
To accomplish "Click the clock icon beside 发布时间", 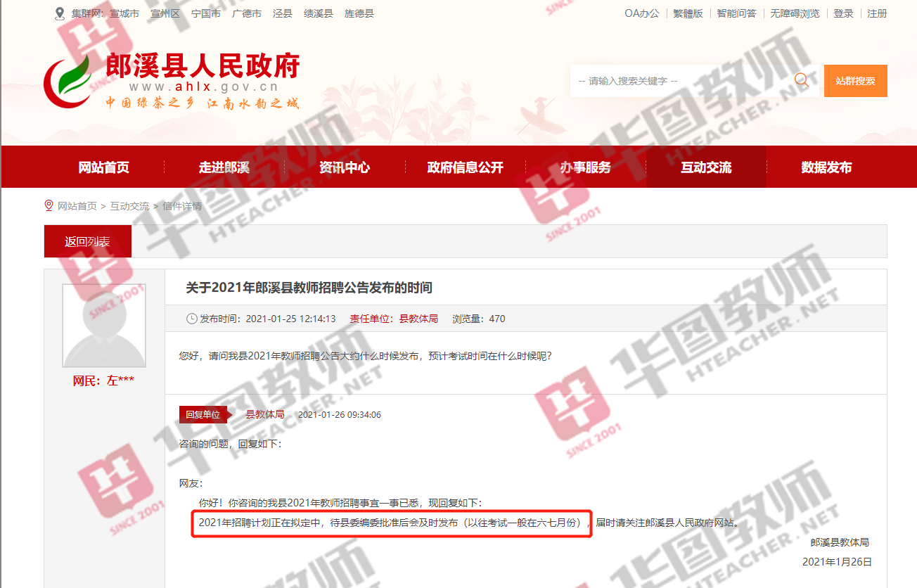I will (191, 319).
